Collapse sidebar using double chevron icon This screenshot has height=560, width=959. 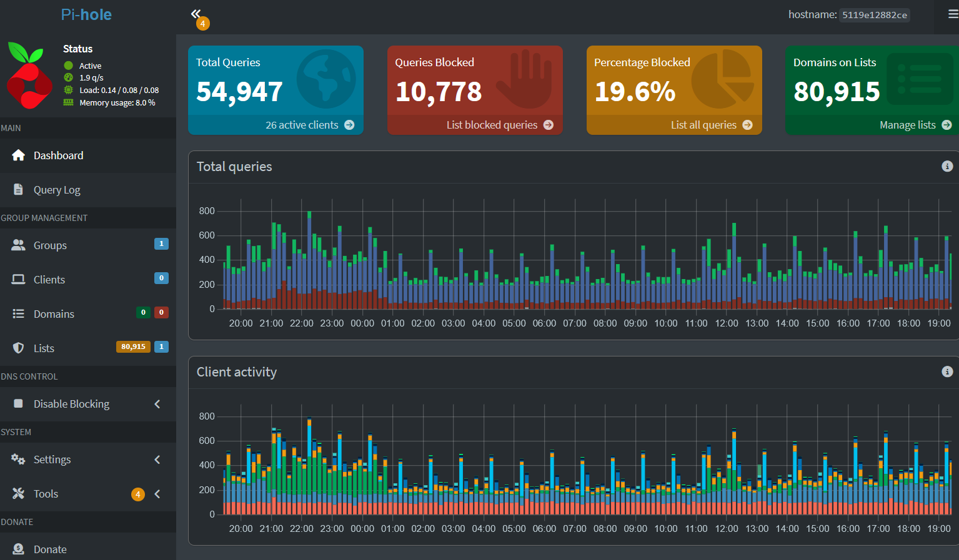point(196,14)
